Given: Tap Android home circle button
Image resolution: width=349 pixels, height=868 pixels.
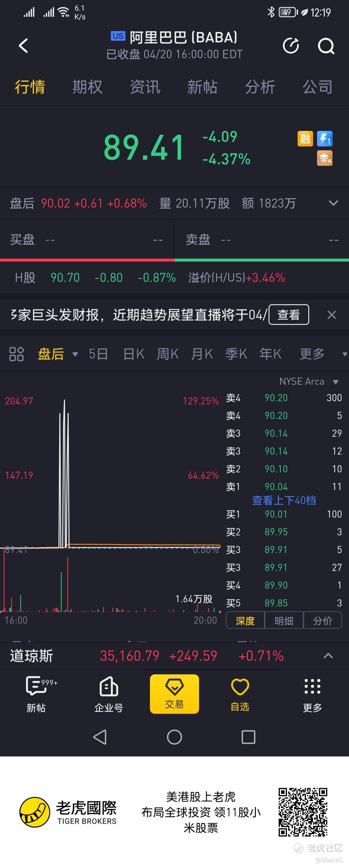Looking at the screenshot, I should pos(174,737).
